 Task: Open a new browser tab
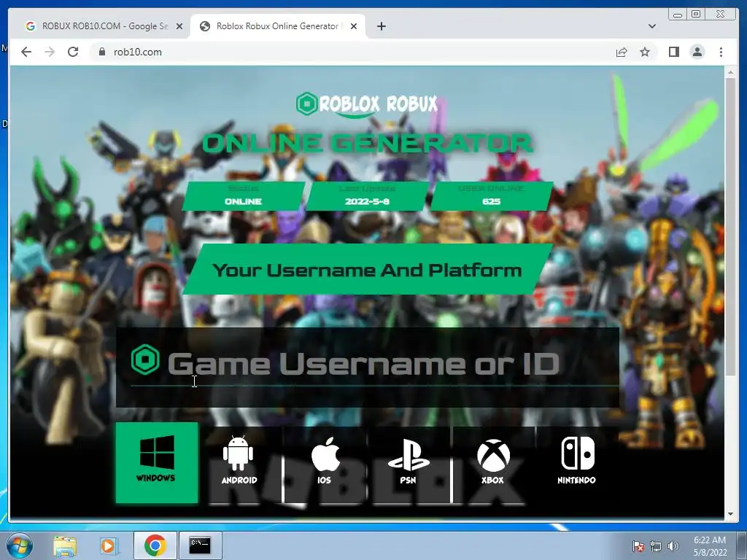(x=381, y=26)
